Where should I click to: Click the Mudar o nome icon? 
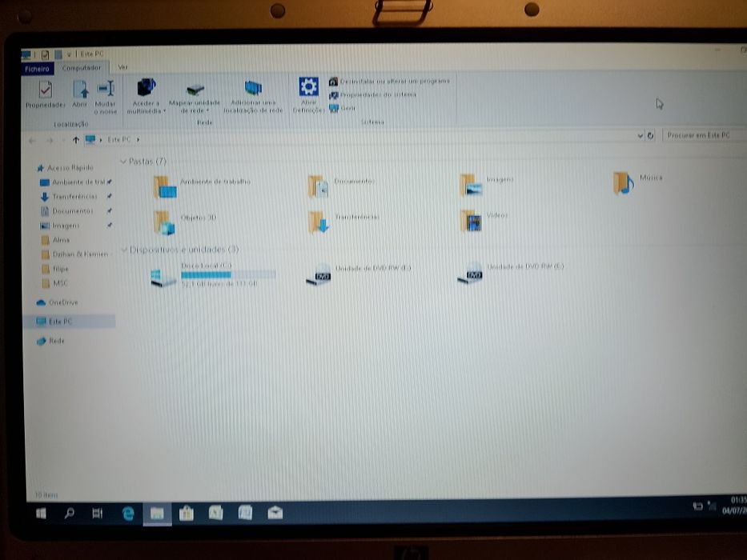(x=106, y=97)
